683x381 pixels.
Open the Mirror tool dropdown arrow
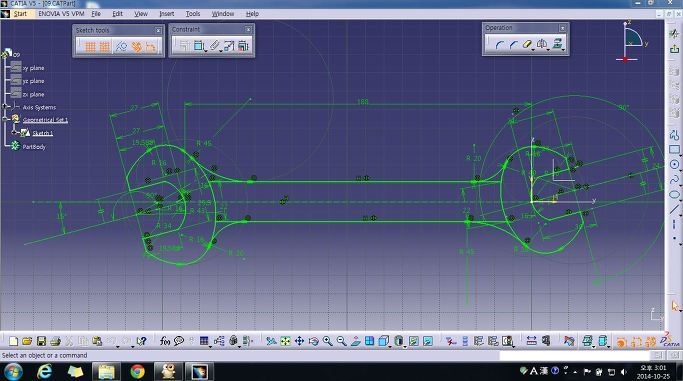click(548, 50)
